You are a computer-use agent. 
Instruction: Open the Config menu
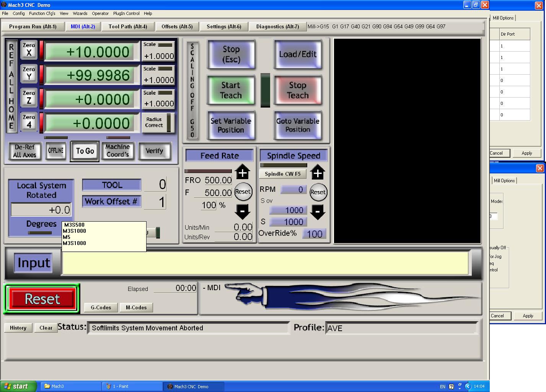point(19,13)
